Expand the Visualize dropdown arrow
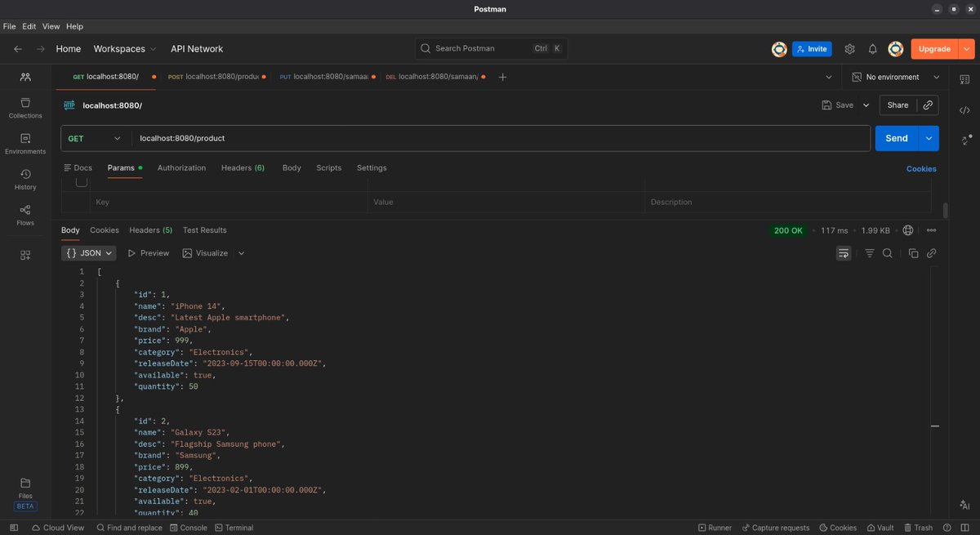The width and height of the screenshot is (980, 535). click(242, 253)
